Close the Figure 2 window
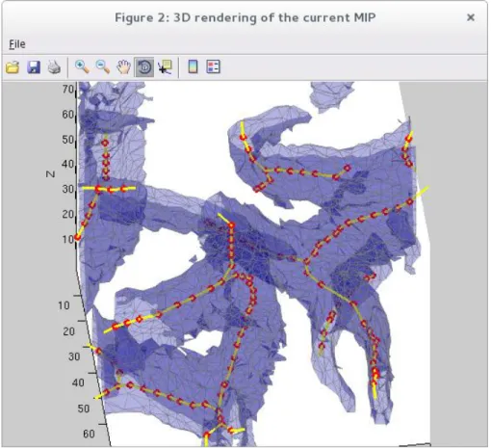Viewport: 491px width, 448px height. [x=471, y=17]
